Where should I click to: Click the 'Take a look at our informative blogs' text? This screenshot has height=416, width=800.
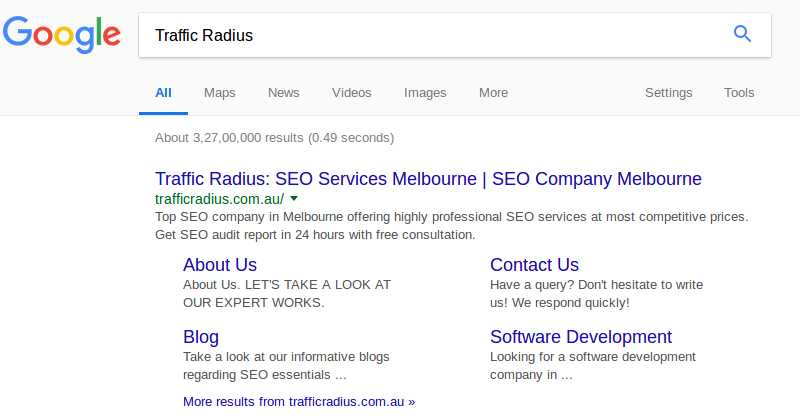coord(286,365)
